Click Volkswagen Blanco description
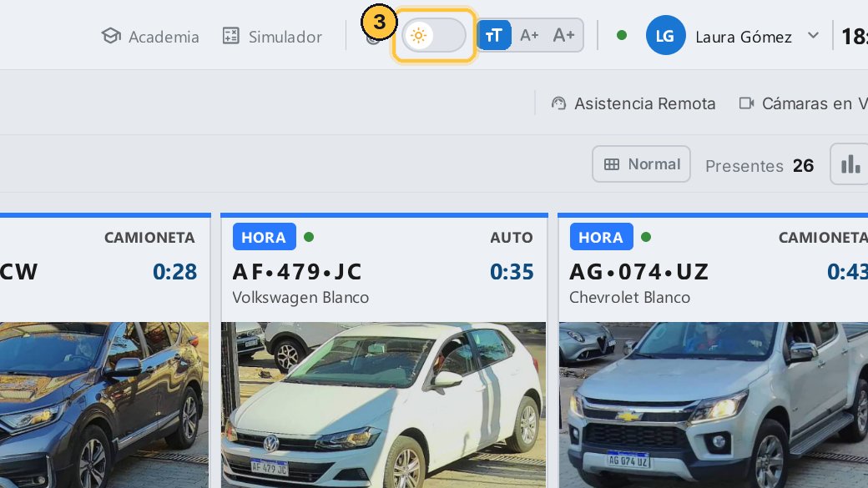Image resolution: width=868 pixels, height=488 pixels. point(300,298)
